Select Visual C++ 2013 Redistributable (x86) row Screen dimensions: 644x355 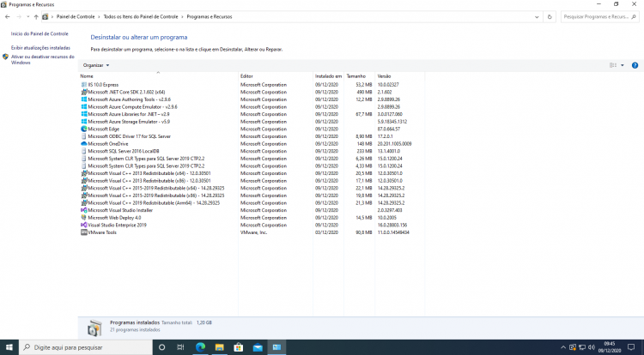pyautogui.click(x=252, y=180)
